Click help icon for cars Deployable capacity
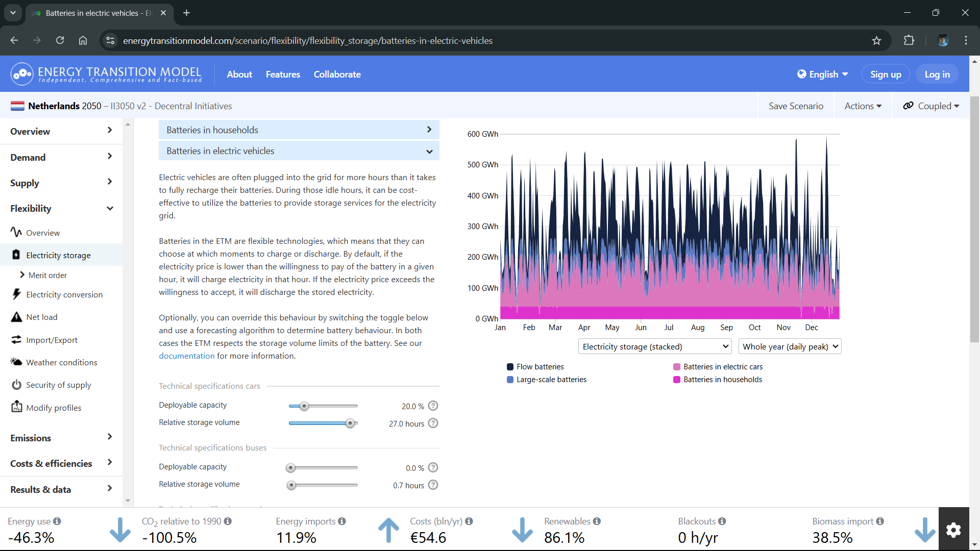 (433, 406)
